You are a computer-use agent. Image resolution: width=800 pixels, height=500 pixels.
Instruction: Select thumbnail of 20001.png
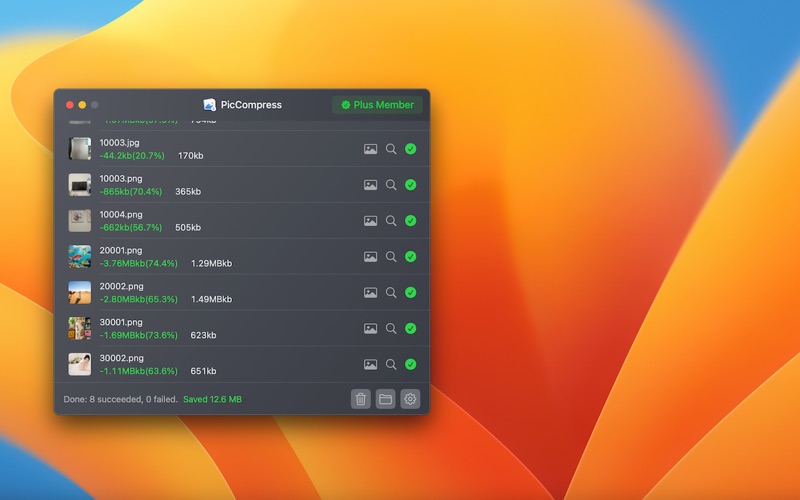[x=80, y=257]
